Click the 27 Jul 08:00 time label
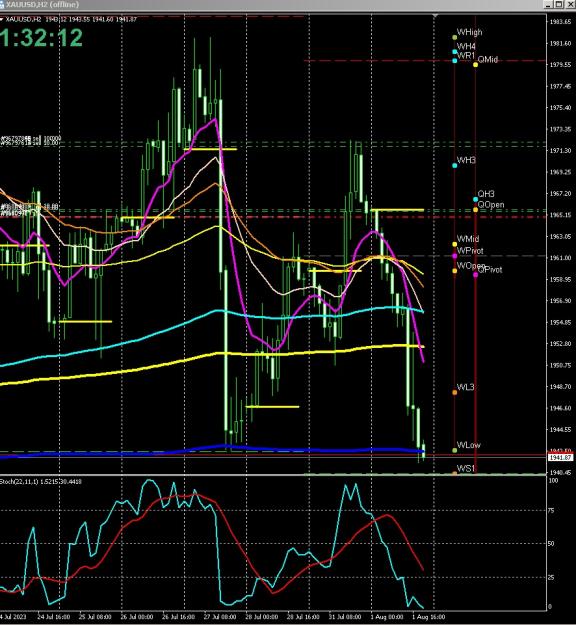This screenshot has height=625, width=576. [220, 617]
